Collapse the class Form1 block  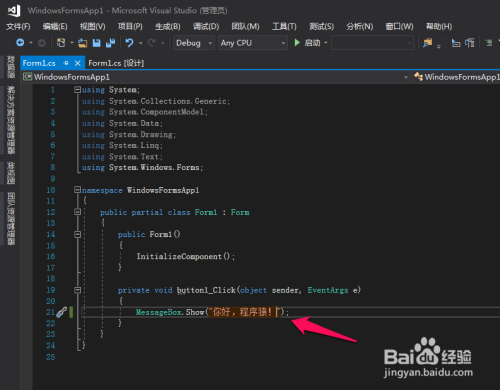click(x=77, y=212)
